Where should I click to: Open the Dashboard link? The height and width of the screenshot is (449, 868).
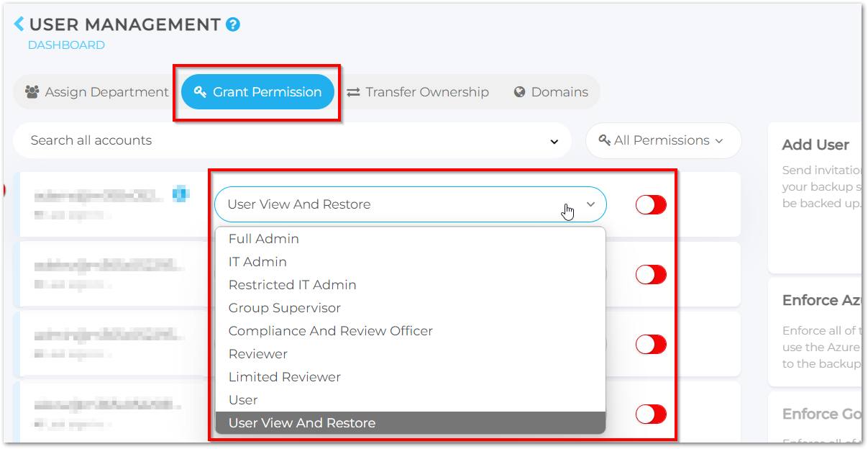click(65, 45)
